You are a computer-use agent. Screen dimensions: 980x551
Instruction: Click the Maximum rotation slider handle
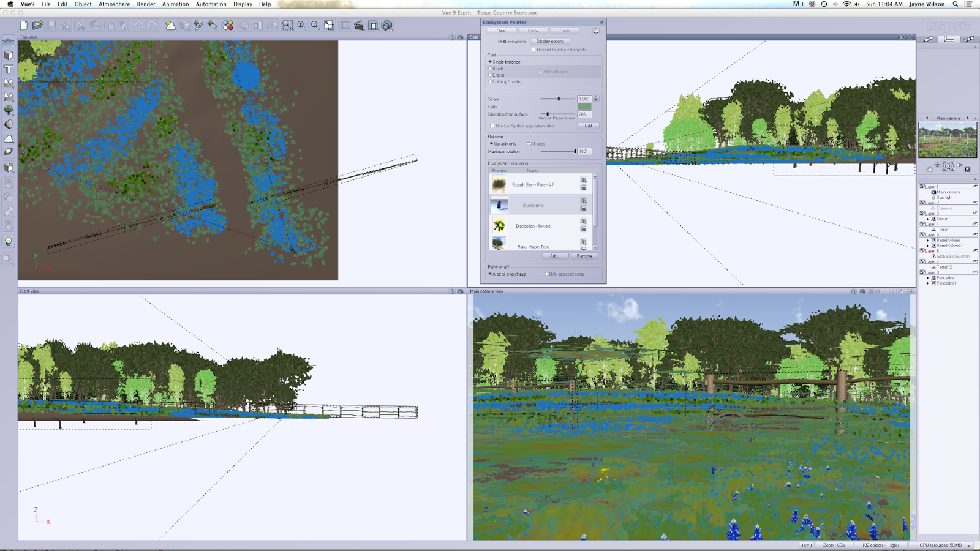(x=575, y=151)
